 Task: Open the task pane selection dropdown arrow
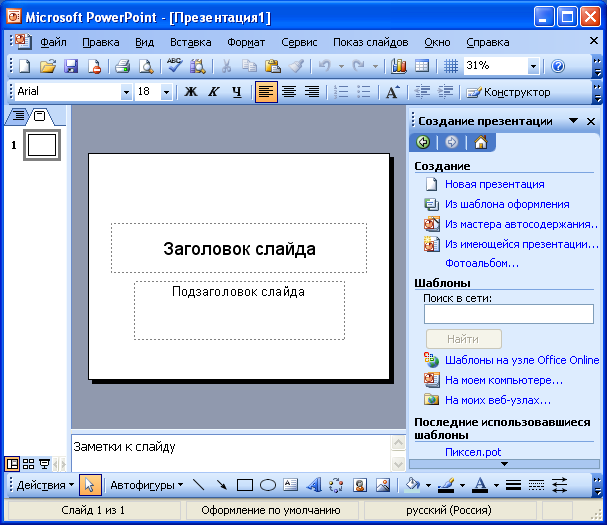pyautogui.click(x=573, y=121)
